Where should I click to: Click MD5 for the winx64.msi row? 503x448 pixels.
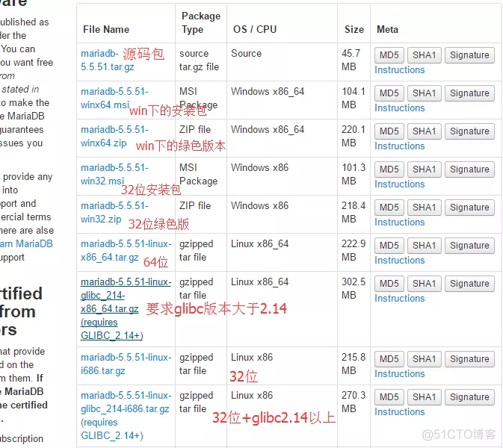(389, 93)
